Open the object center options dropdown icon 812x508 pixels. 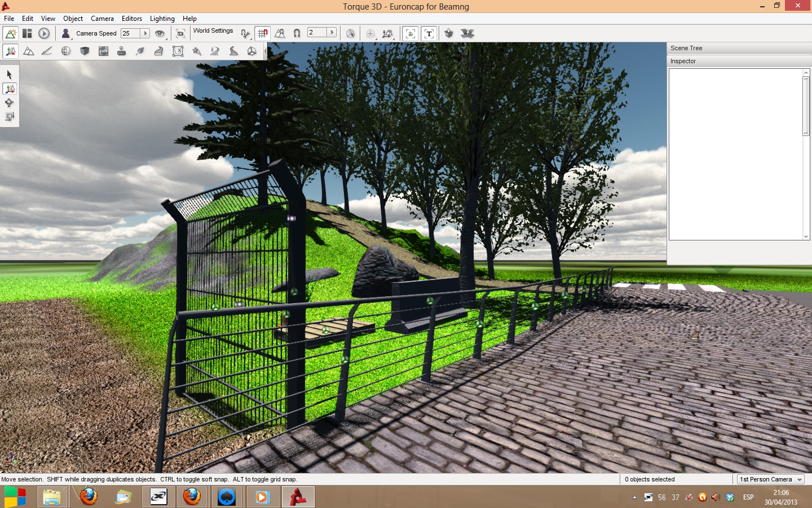pyautogui.click(x=370, y=33)
